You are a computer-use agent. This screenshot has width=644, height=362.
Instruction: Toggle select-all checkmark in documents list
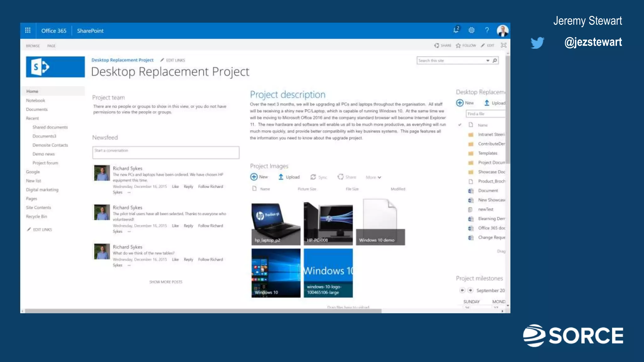point(460,125)
